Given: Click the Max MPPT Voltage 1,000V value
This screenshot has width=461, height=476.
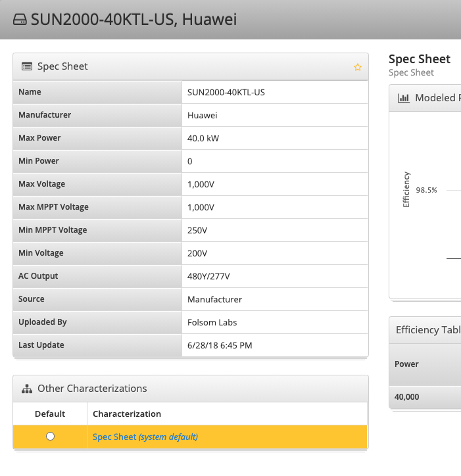Looking at the screenshot, I should click(201, 208).
